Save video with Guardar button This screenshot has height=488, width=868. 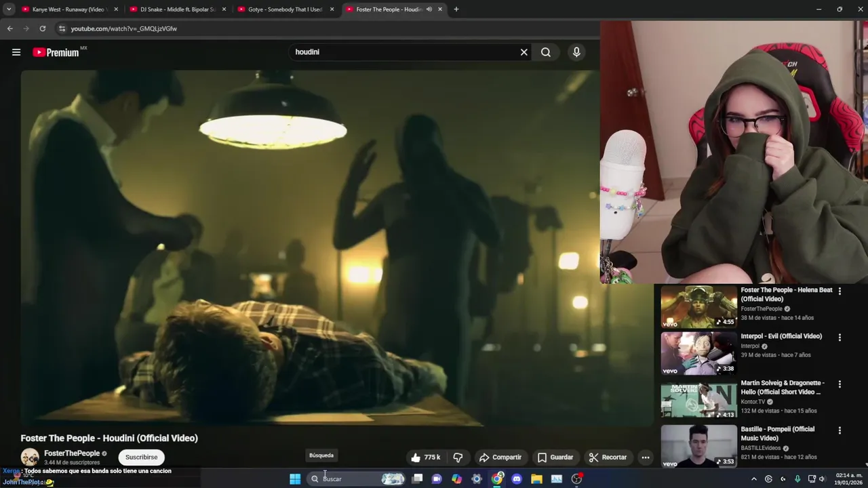point(555,457)
